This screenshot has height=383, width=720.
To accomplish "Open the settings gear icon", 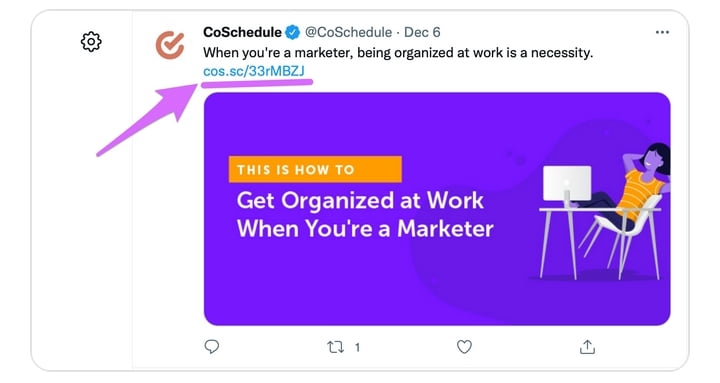I will point(91,42).
